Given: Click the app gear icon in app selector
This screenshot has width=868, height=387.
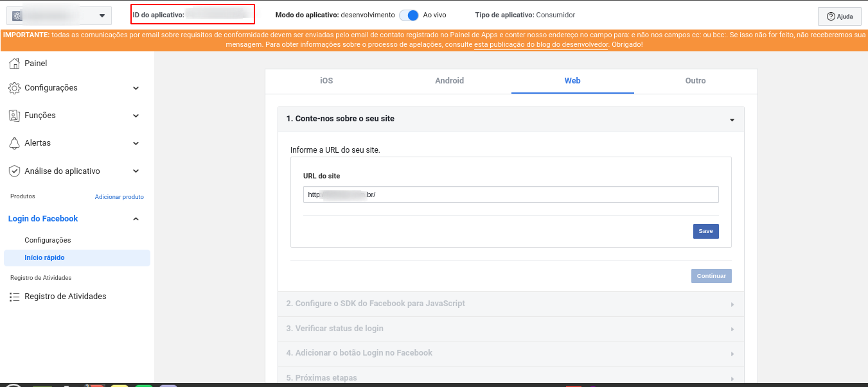Looking at the screenshot, I should (17, 15).
